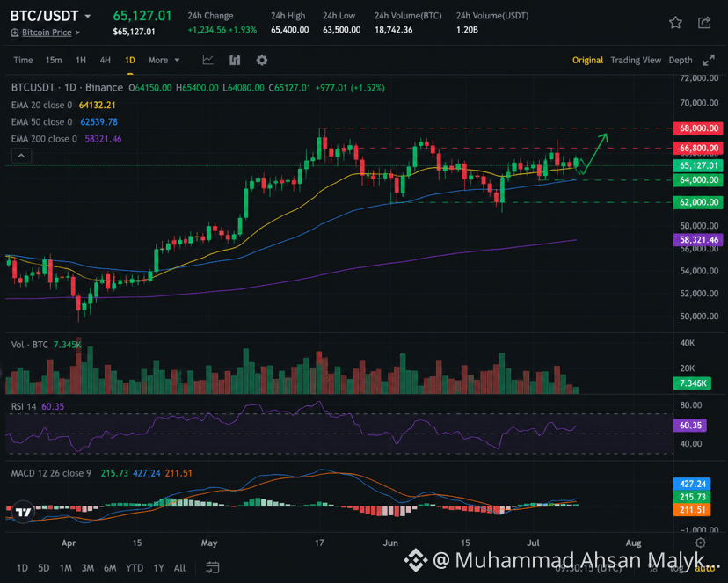
Task: Select the 4H interval
Action: tap(106, 60)
